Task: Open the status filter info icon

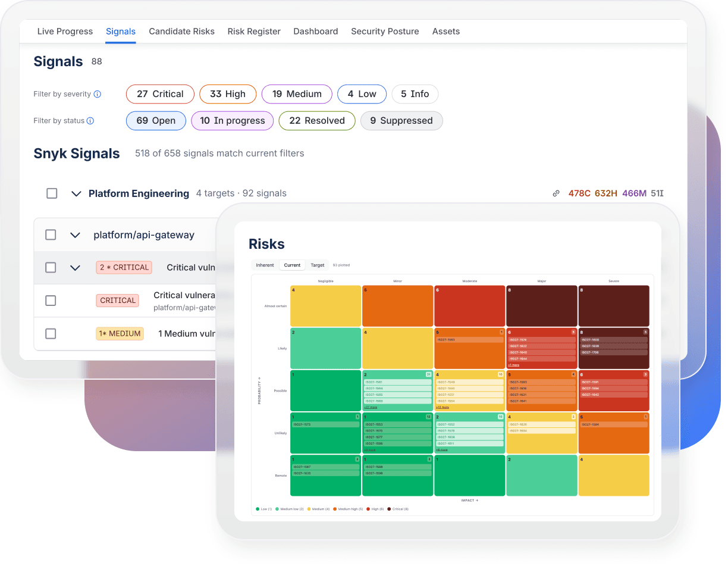Action: [90, 121]
